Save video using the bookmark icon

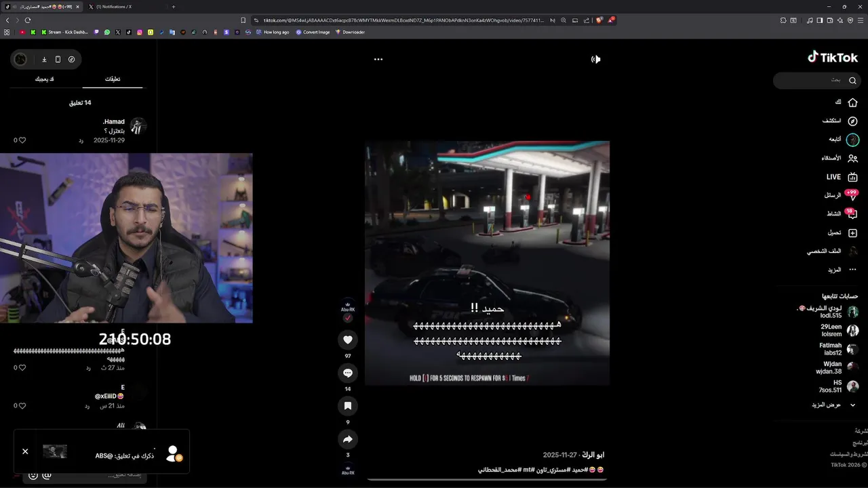[x=348, y=405]
